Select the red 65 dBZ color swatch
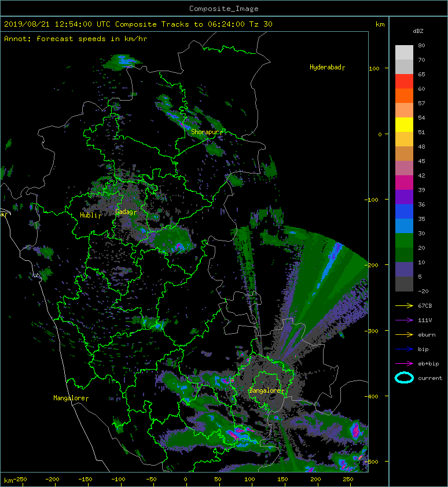This screenshot has width=448, height=487. pyautogui.click(x=404, y=82)
